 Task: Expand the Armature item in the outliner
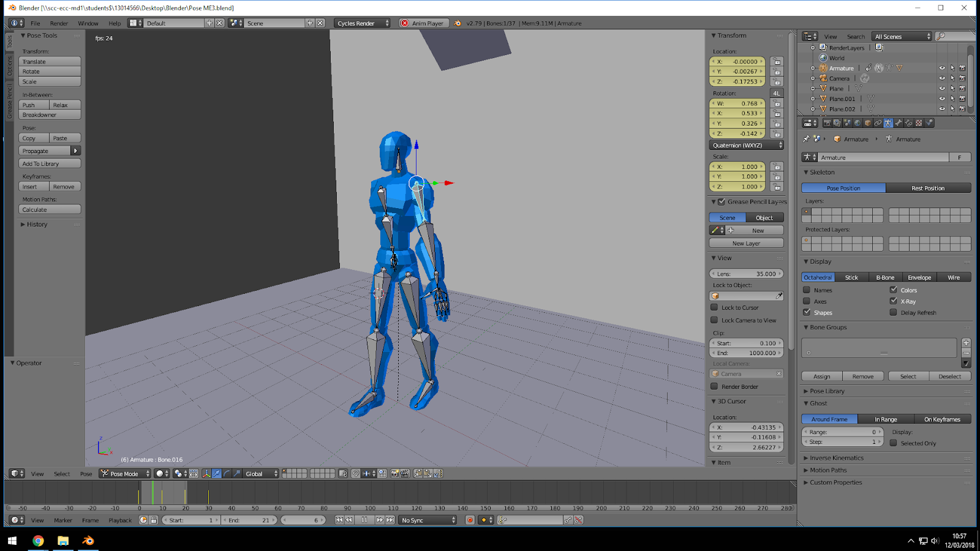tap(813, 68)
